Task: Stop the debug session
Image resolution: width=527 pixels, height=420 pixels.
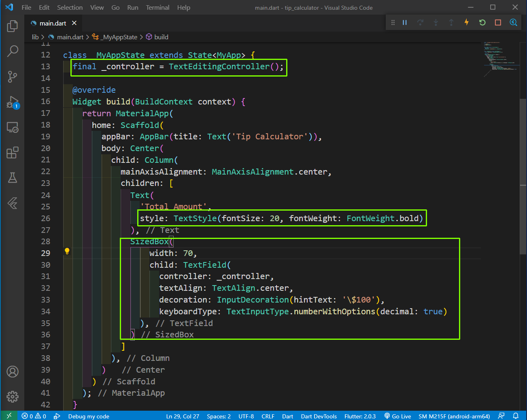Action: (498, 22)
